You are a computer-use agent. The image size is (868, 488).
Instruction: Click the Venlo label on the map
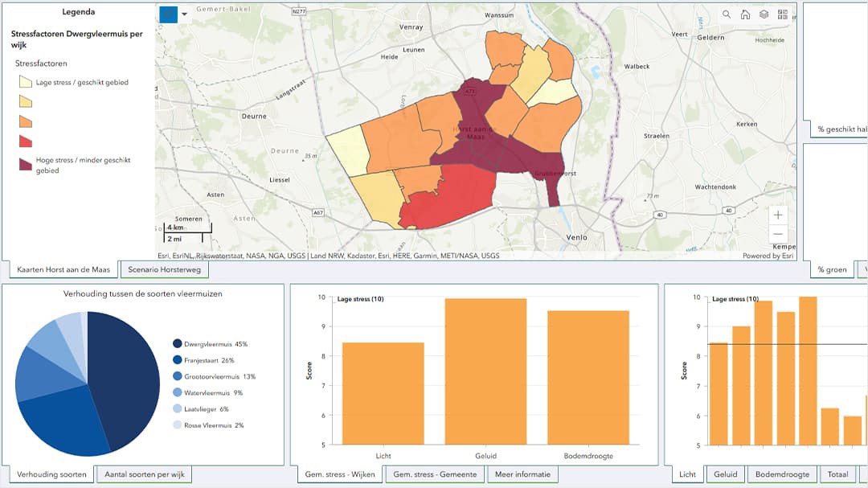pyautogui.click(x=576, y=237)
